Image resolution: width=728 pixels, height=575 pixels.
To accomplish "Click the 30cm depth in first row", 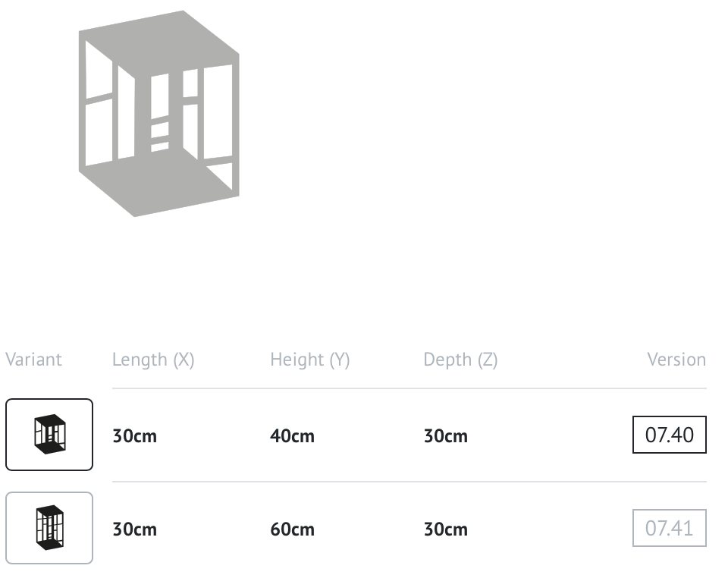I will pyautogui.click(x=446, y=435).
